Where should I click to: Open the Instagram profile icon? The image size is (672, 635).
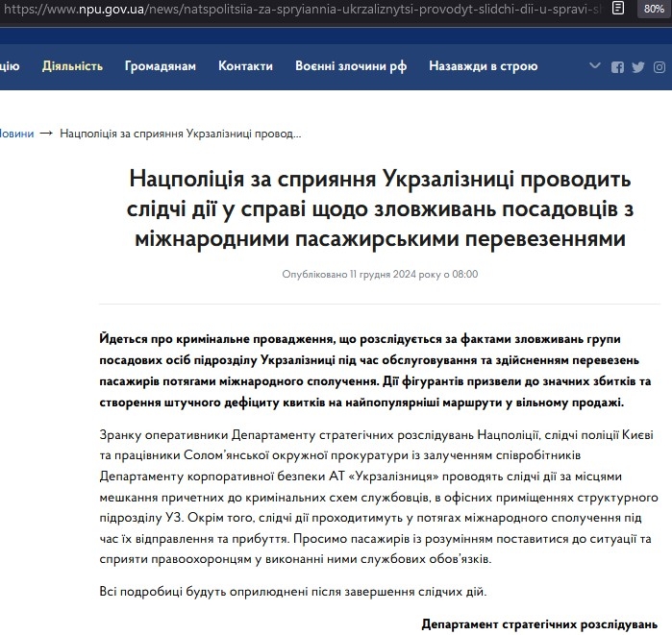(660, 67)
